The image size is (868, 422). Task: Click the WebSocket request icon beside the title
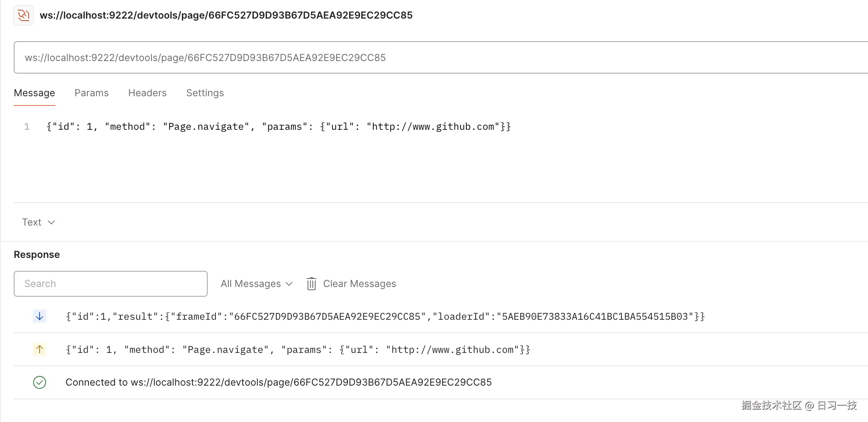click(23, 15)
